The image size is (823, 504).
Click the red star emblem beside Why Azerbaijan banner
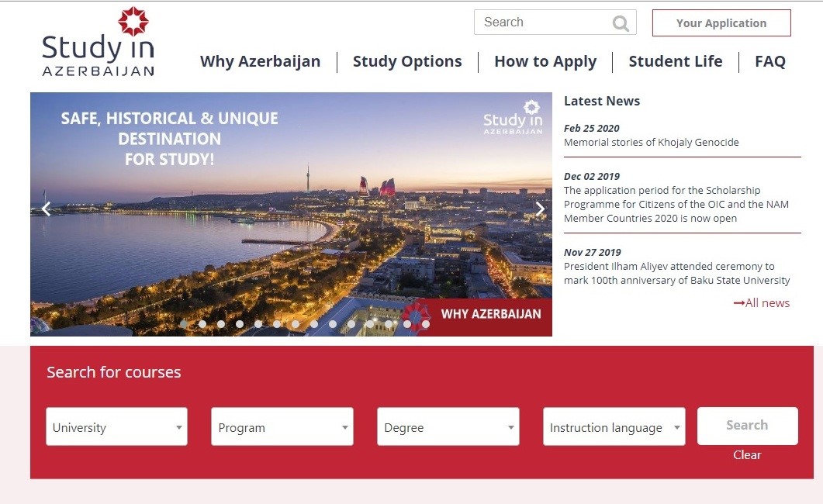tap(416, 317)
